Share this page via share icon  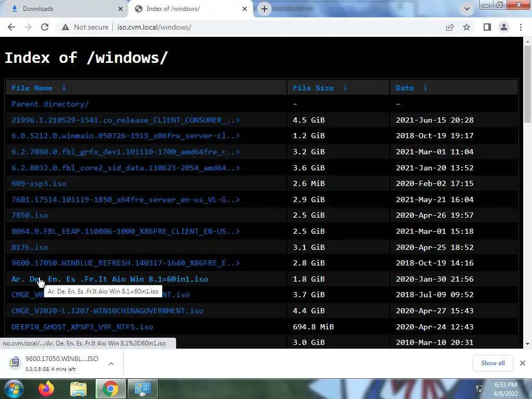[450, 27]
